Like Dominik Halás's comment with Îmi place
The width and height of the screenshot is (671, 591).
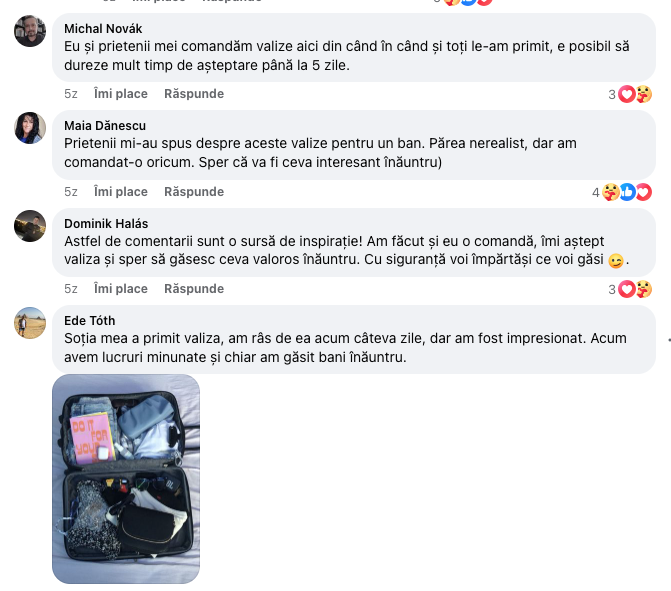pyautogui.click(x=121, y=289)
